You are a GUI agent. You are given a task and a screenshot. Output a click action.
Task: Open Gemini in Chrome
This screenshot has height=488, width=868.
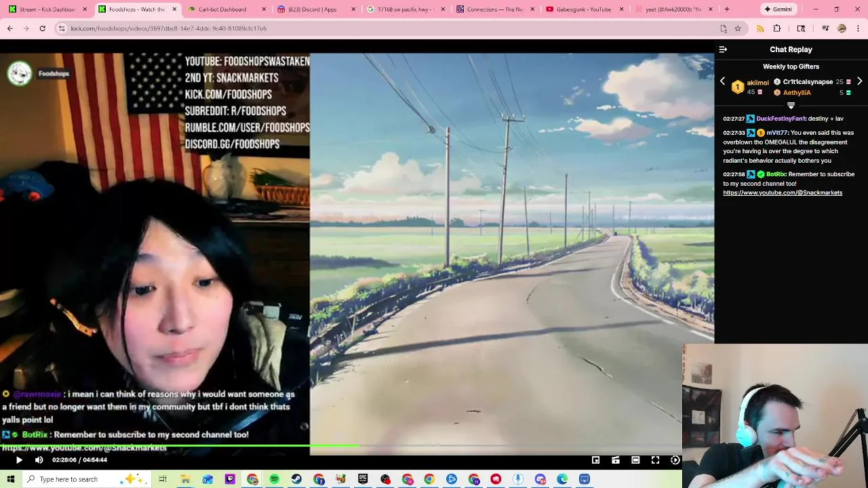(778, 9)
